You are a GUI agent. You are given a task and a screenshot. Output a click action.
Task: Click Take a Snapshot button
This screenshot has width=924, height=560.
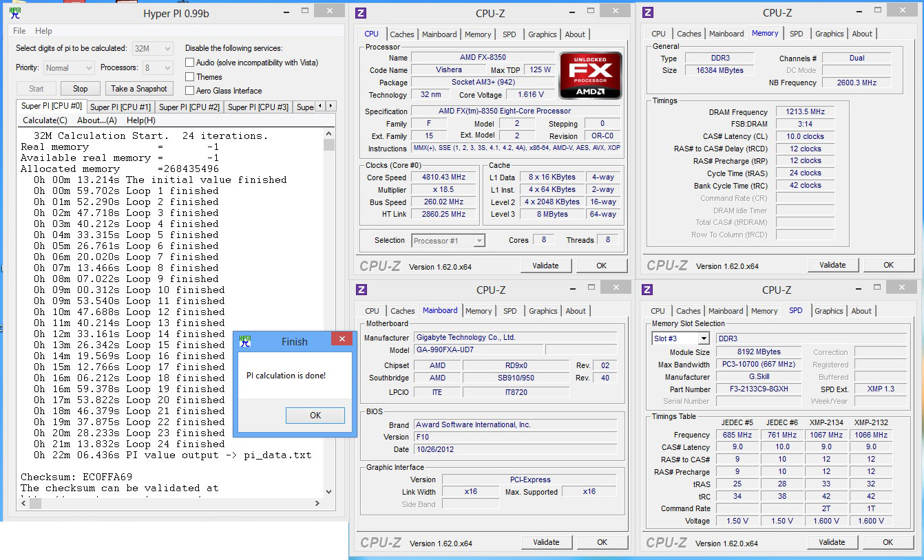[138, 88]
